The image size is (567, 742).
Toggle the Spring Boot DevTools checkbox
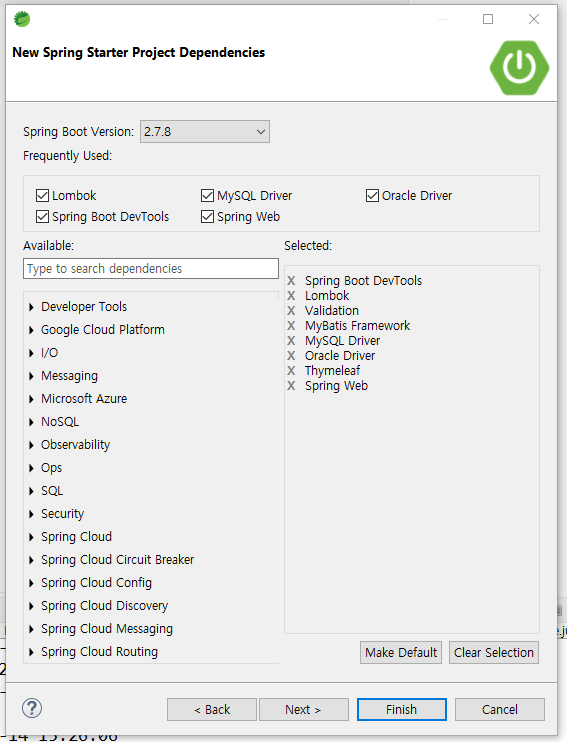(x=43, y=217)
